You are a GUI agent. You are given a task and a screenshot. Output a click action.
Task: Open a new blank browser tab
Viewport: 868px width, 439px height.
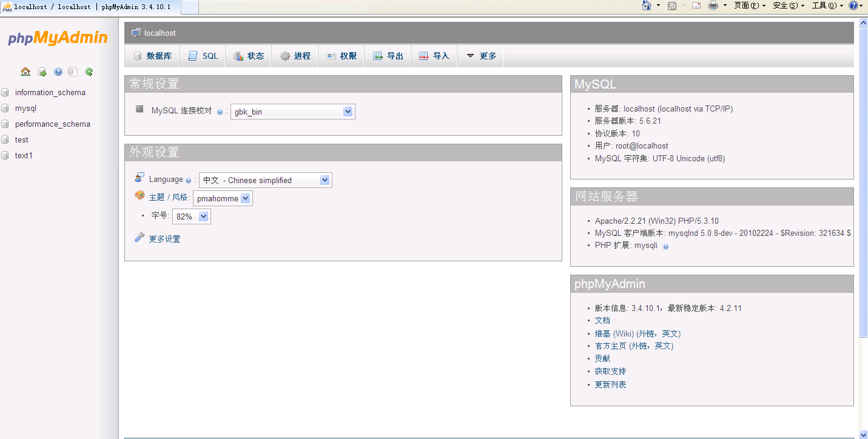[190, 7]
